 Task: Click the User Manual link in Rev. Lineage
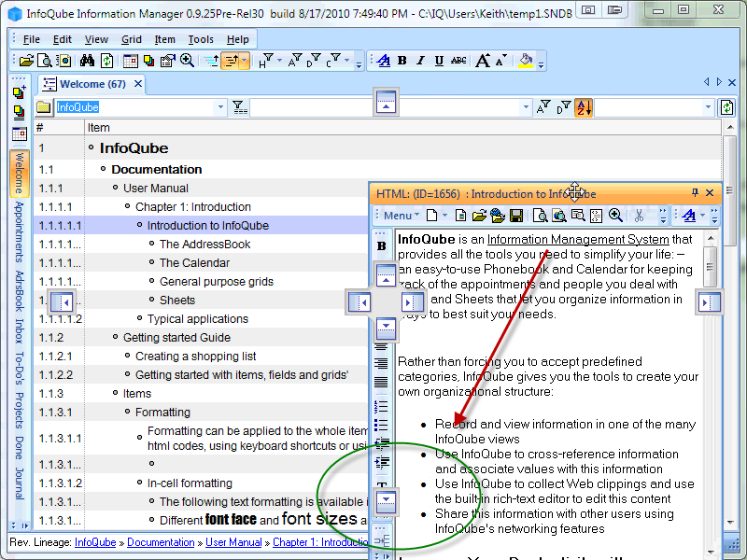point(233,542)
